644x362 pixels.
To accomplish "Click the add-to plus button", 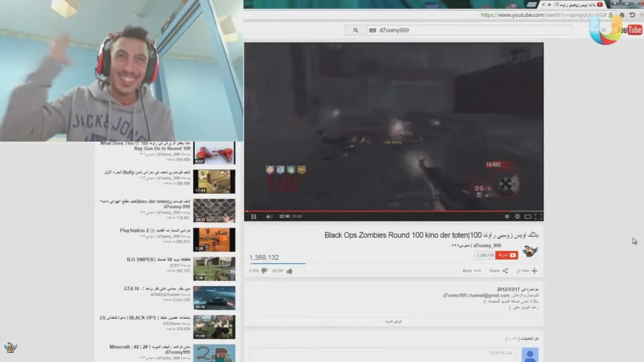I will [534, 270].
